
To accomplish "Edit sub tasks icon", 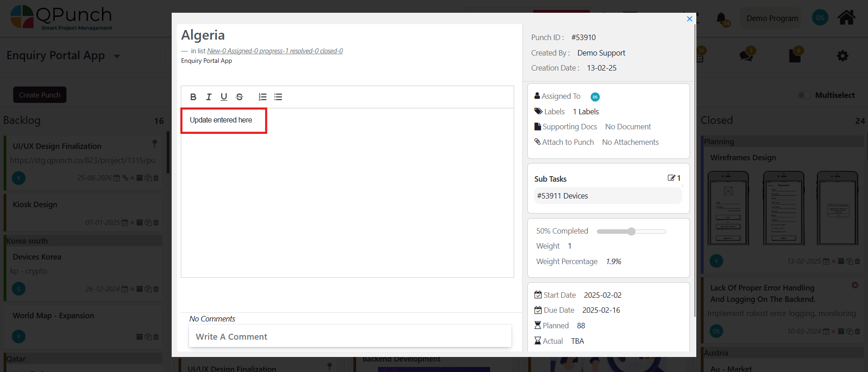I will [671, 178].
